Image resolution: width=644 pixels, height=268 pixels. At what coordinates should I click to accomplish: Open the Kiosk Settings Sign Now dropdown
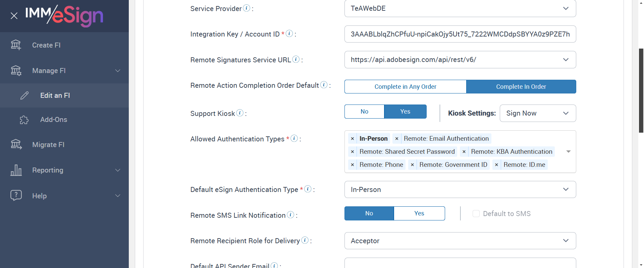pyautogui.click(x=537, y=113)
